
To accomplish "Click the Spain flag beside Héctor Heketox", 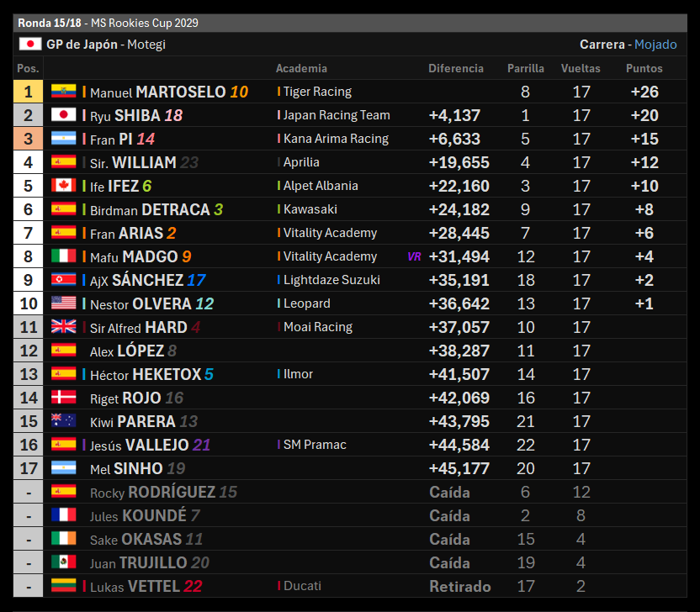I will tap(63, 373).
